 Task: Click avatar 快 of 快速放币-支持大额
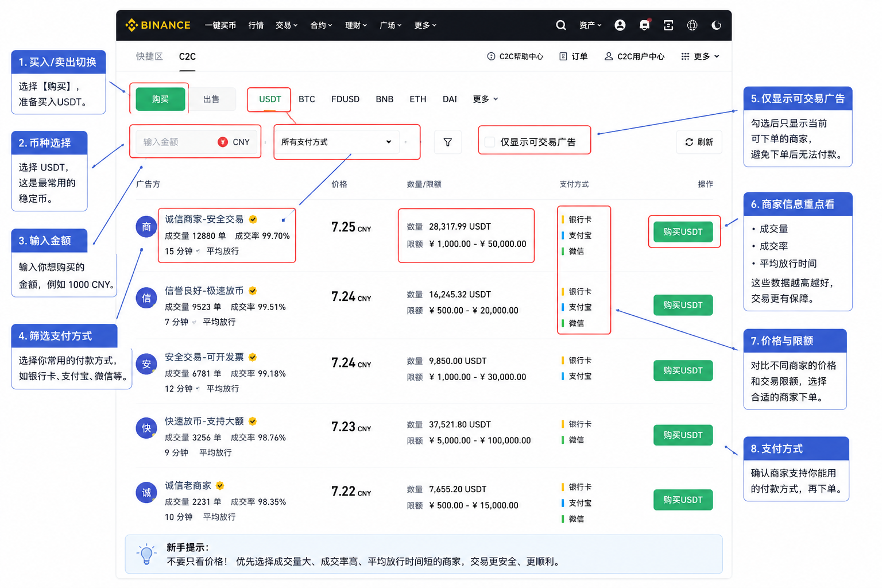pyautogui.click(x=146, y=428)
